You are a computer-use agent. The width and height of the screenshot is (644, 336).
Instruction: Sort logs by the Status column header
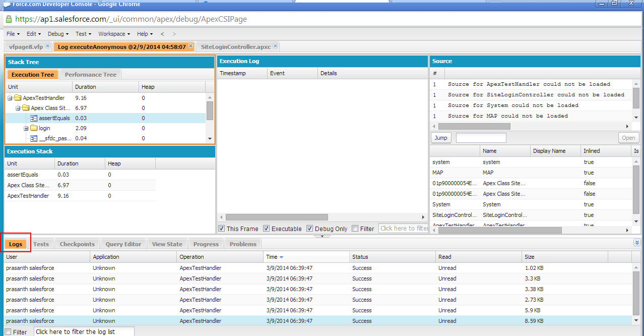coord(393,257)
